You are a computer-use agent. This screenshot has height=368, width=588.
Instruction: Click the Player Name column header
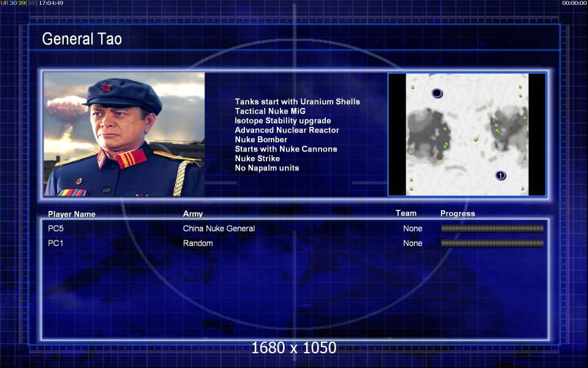[x=72, y=214]
